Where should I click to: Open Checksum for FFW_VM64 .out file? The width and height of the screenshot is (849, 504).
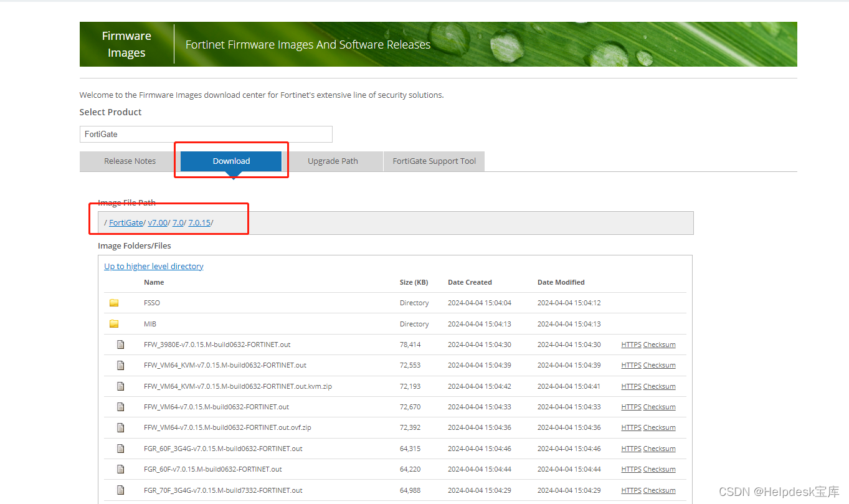659,407
